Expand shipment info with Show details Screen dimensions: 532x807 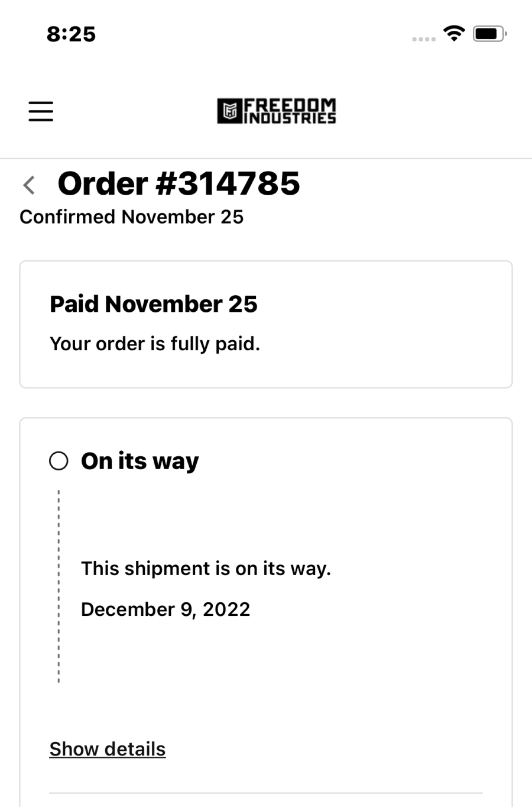(108, 749)
